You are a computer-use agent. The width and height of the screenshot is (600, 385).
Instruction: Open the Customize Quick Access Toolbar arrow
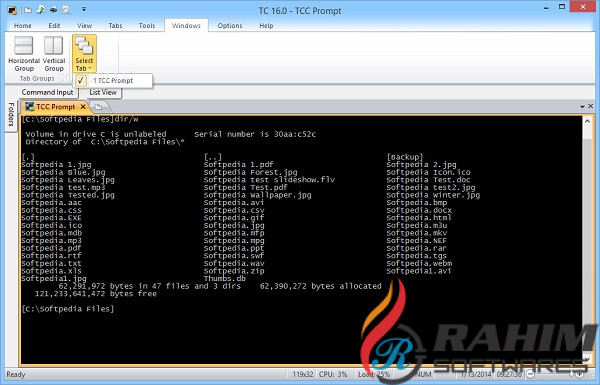click(x=84, y=10)
